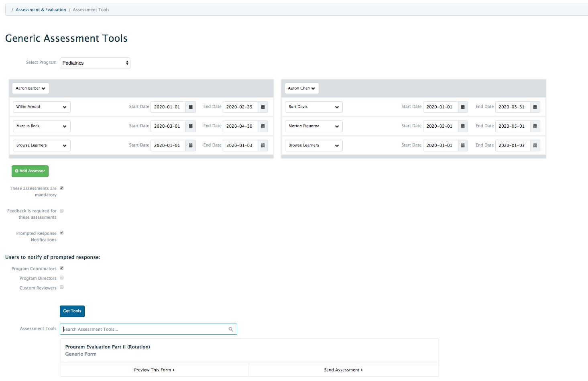This screenshot has width=588, height=381.
Task: Check the Program Directors checkbox
Action: (x=62, y=278)
